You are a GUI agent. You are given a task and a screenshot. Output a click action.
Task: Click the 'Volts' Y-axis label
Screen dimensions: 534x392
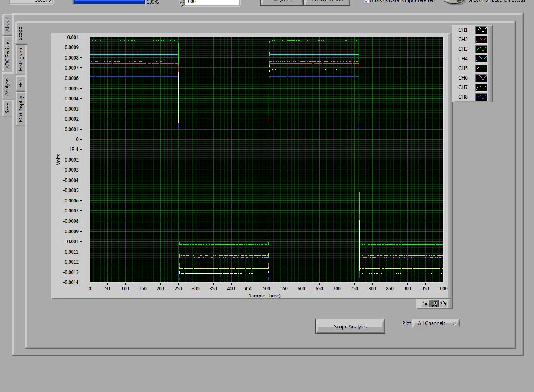(58, 160)
